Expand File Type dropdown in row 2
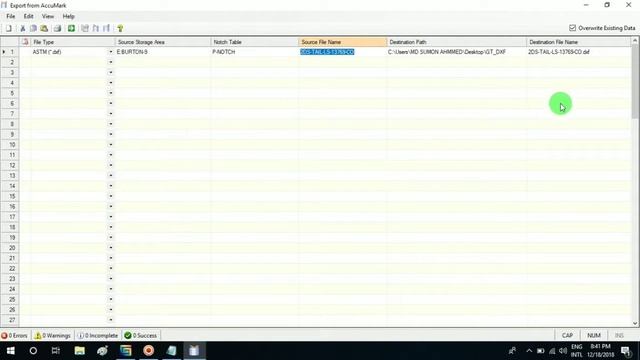 (x=111, y=62)
